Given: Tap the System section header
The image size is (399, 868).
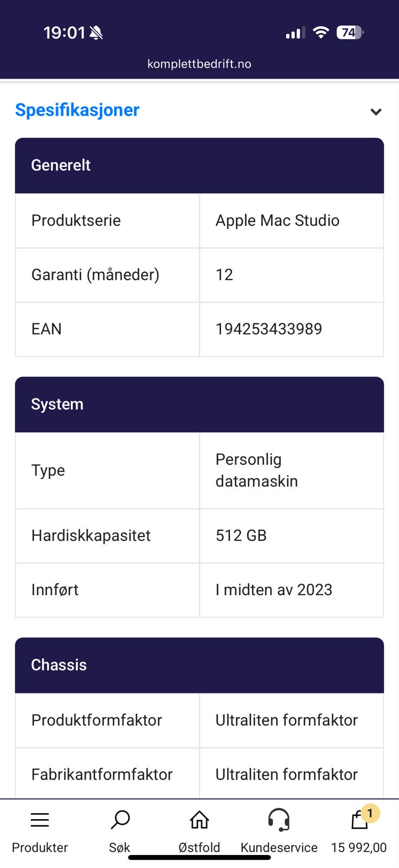Looking at the screenshot, I should 199,405.
